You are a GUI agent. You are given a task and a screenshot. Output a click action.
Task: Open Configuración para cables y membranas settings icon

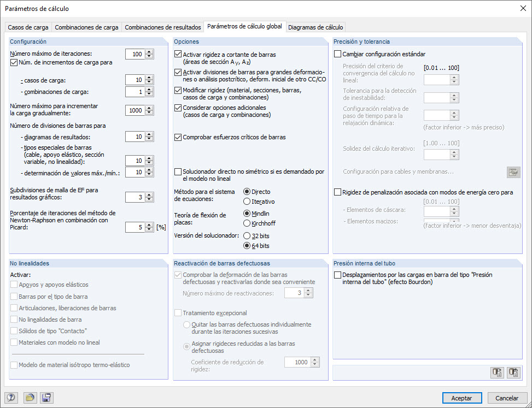pyautogui.click(x=513, y=172)
